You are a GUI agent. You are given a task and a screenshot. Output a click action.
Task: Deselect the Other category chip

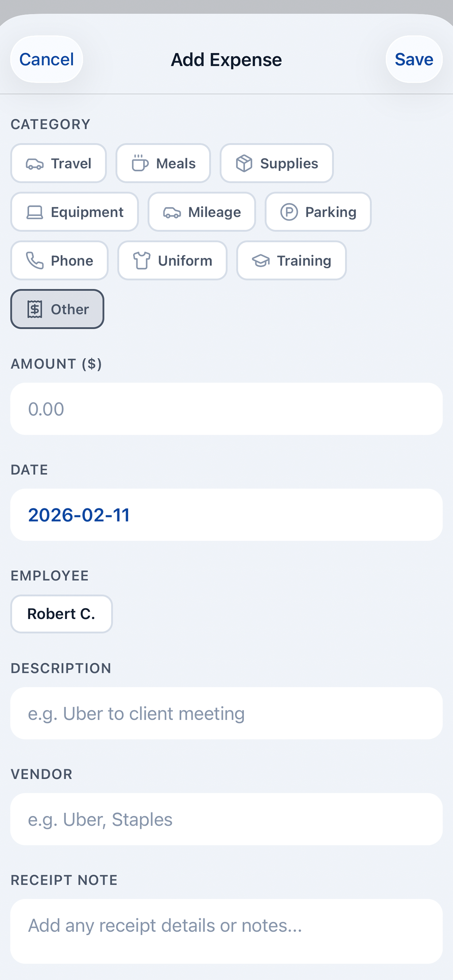pyautogui.click(x=57, y=309)
